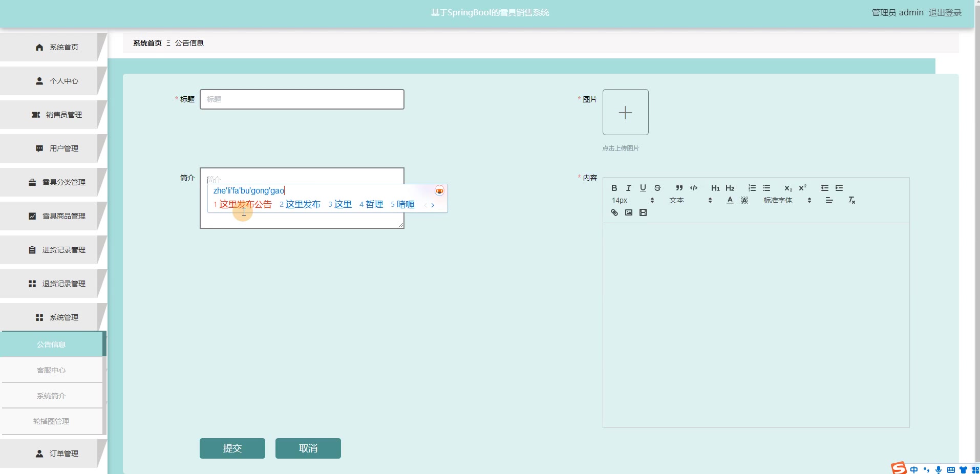Toggle bold formatting in content editor

[x=614, y=188]
